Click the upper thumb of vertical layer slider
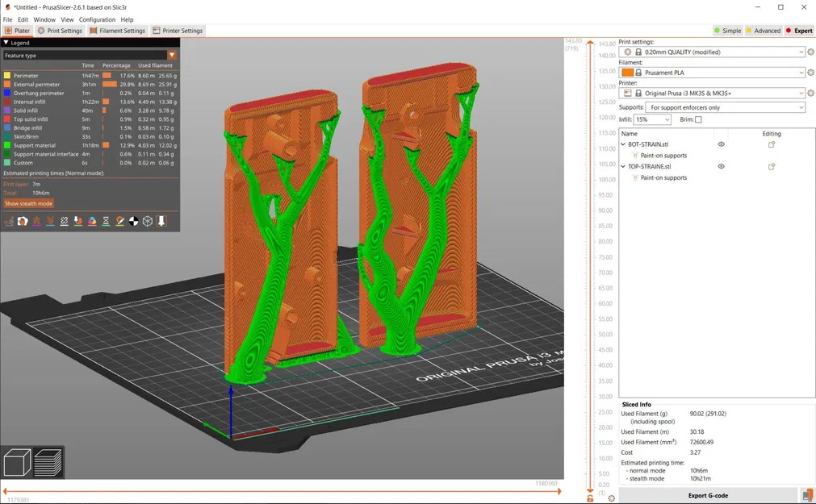 pyautogui.click(x=590, y=43)
